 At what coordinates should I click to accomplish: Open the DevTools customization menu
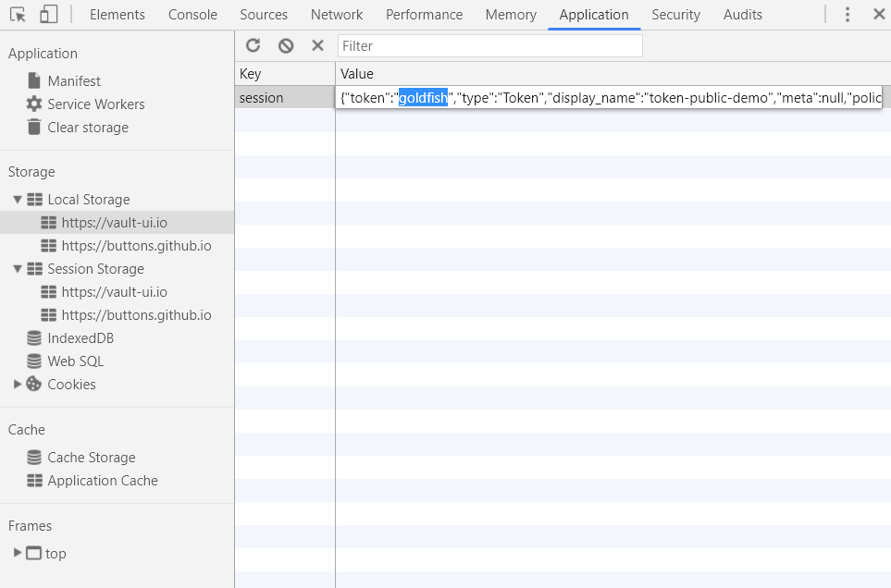point(848,14)
